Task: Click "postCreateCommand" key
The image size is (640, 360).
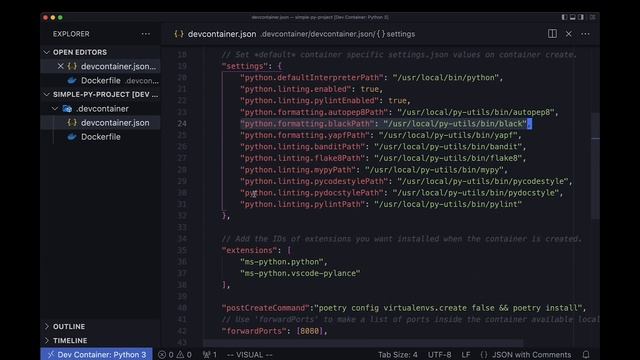Action: click(x=266, y=308)
